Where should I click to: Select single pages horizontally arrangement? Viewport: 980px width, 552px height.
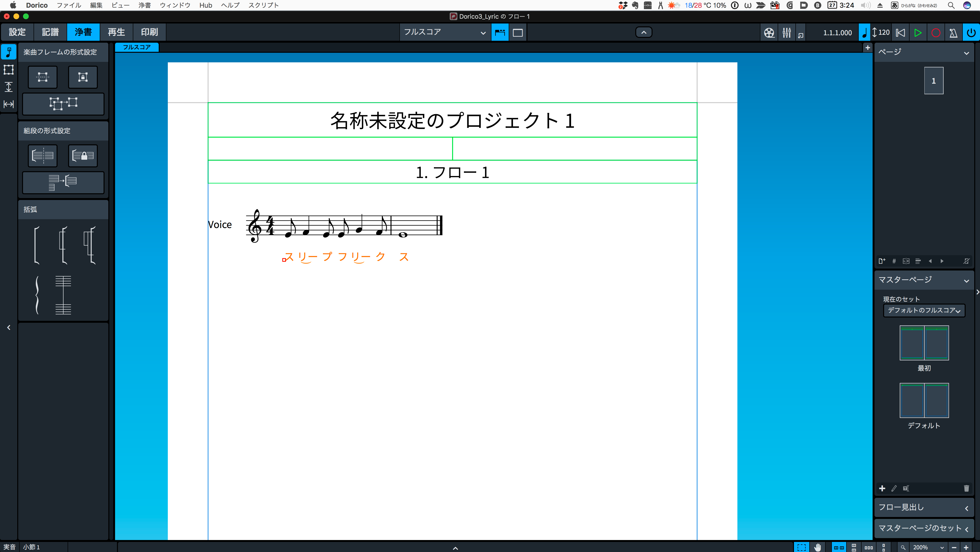[869, 547]
